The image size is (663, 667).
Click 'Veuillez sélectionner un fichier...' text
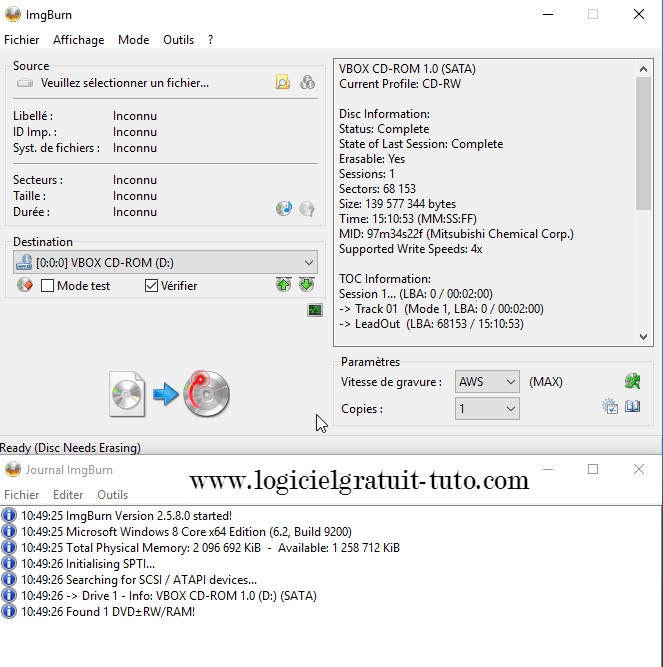coord(125,83)
